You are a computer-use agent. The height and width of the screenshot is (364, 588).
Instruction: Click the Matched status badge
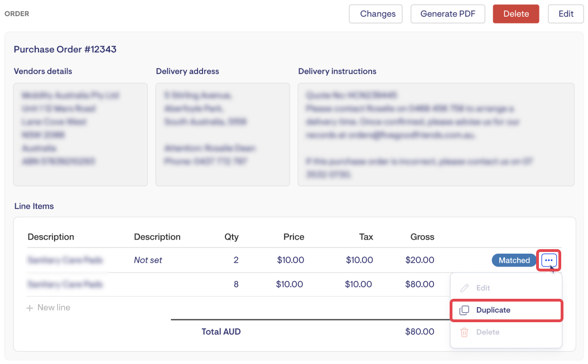pyautogui.click(x=514, y=260)
